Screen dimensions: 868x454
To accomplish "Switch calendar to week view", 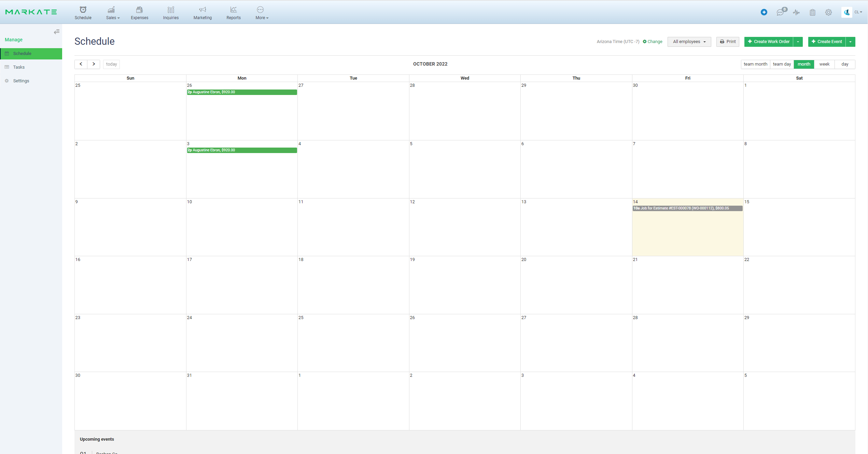I will 824,64.
